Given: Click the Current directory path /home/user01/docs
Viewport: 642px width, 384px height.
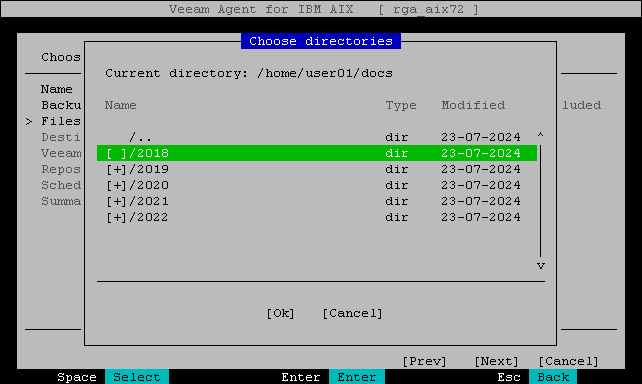Looking at the screenshot, I should click(x=325, y=73).
